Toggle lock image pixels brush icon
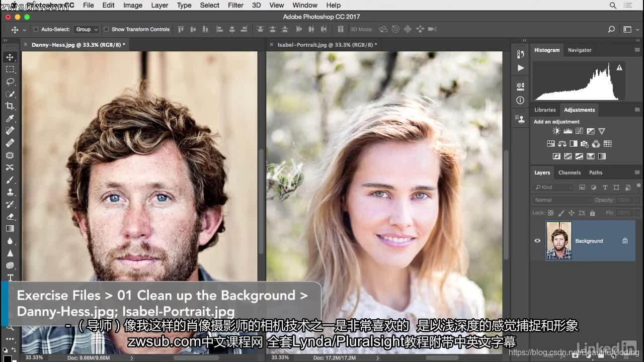The image size is (644, 362). (x=561, y=213)
